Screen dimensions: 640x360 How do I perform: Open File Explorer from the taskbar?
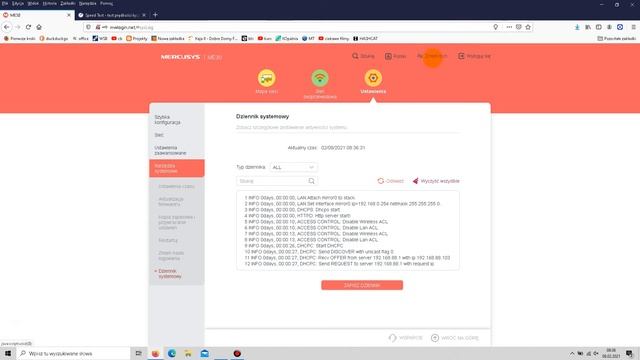click(188, 353)
